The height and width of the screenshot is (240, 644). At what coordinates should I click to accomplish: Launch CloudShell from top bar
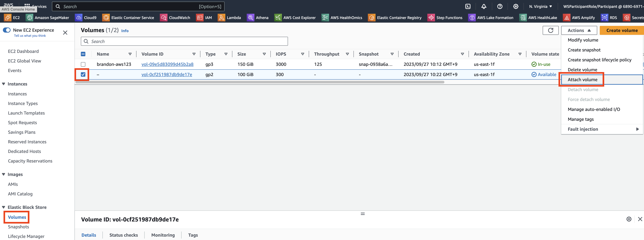point(468,7)
